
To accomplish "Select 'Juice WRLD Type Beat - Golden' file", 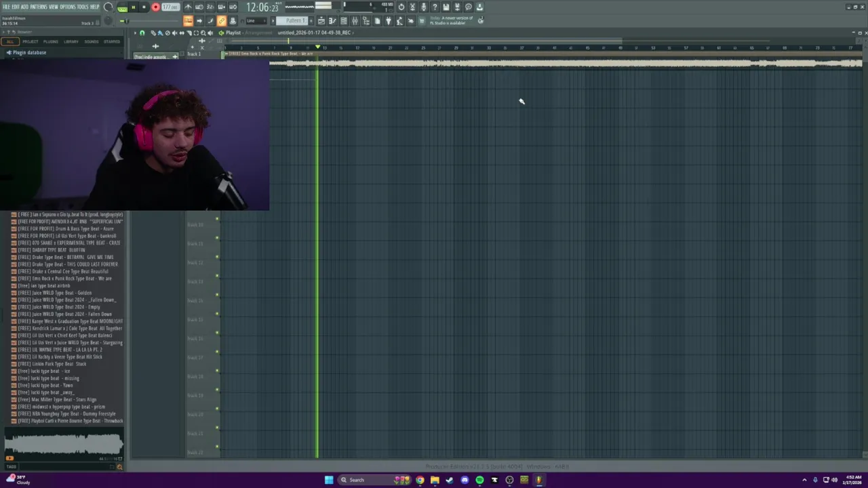I will (54, 293).
